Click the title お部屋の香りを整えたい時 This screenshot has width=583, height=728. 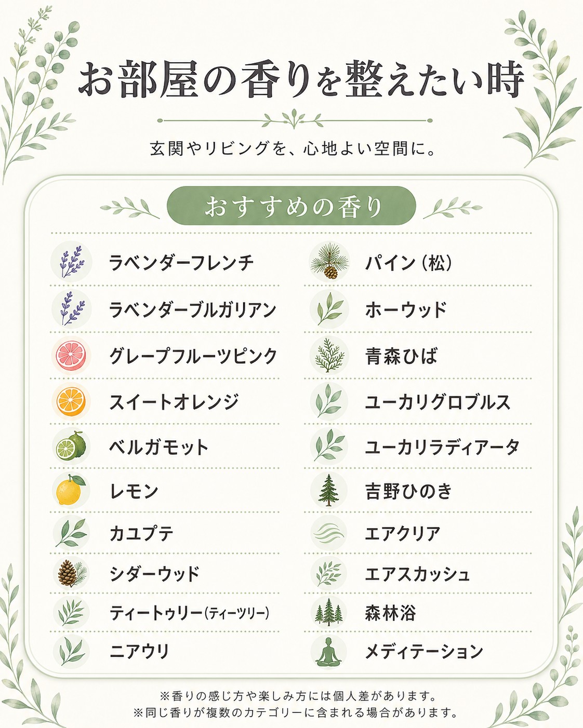click(x=301, y=79)
